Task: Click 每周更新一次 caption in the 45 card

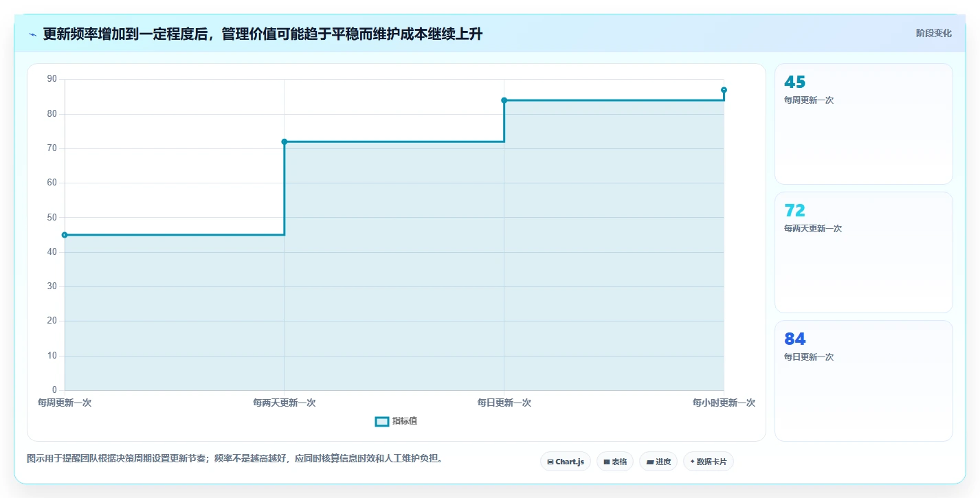Action: coord(809,100)
